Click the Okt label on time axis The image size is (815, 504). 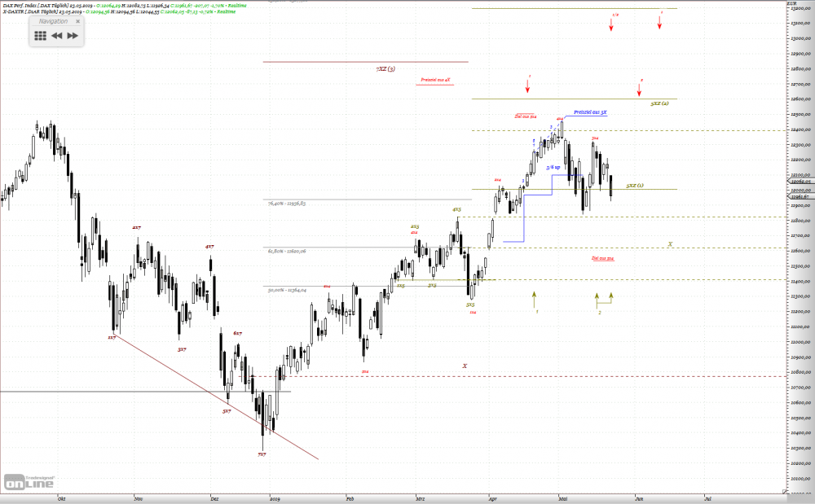61,499
